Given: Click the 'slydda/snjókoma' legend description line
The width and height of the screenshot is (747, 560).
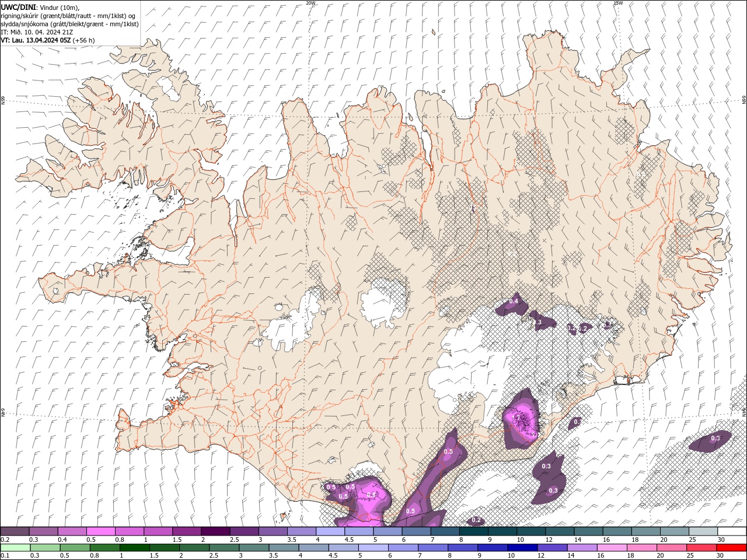Looking at the screenshot, I should click(x=69, y=24).
